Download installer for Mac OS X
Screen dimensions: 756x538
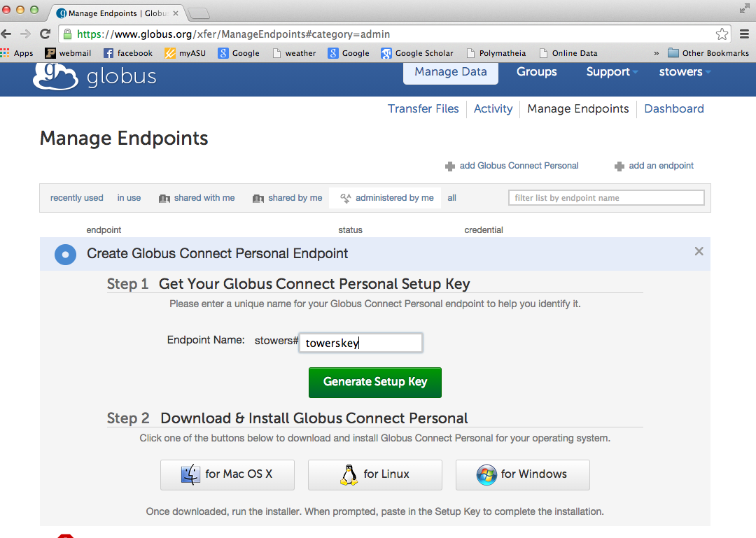[227, 474]
